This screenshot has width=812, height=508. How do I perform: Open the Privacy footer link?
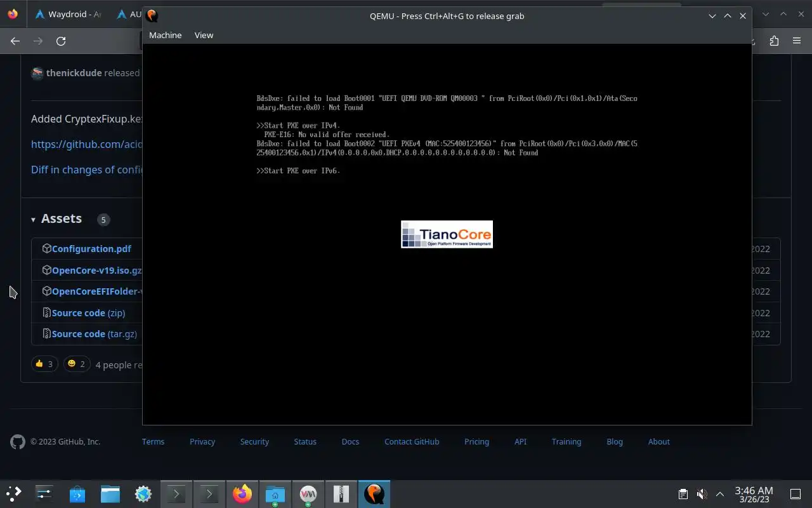coord(202,441)
